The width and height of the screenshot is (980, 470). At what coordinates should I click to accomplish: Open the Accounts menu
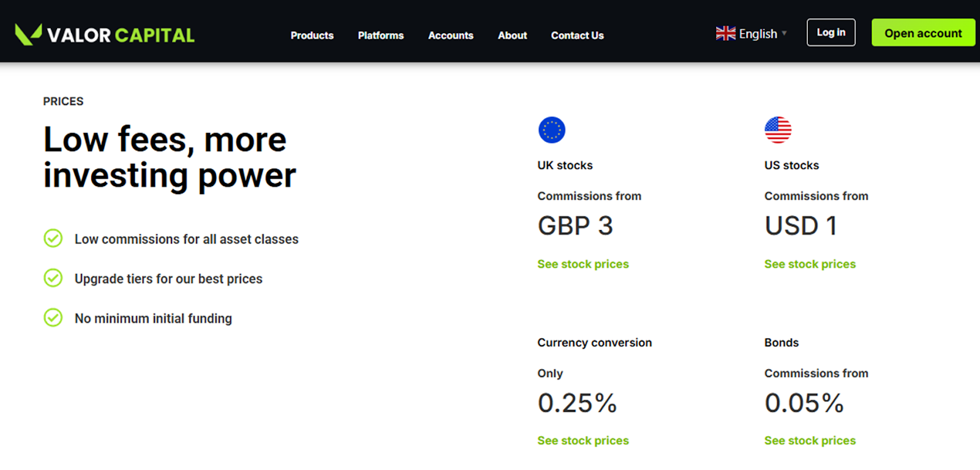coord(450,35)
